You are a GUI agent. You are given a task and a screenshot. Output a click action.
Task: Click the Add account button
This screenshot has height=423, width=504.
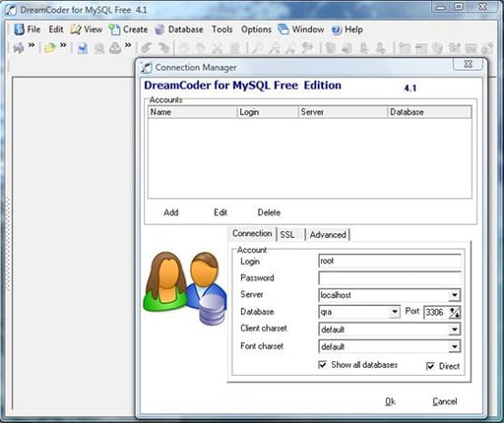pos(171,212)
